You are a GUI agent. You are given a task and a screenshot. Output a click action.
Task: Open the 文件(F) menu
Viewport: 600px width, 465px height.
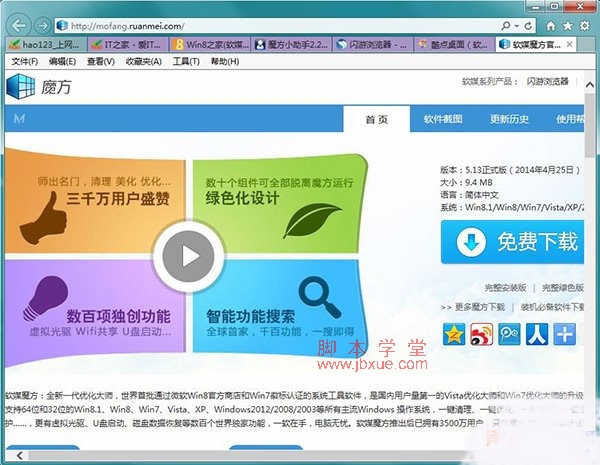tap(24, 62)
